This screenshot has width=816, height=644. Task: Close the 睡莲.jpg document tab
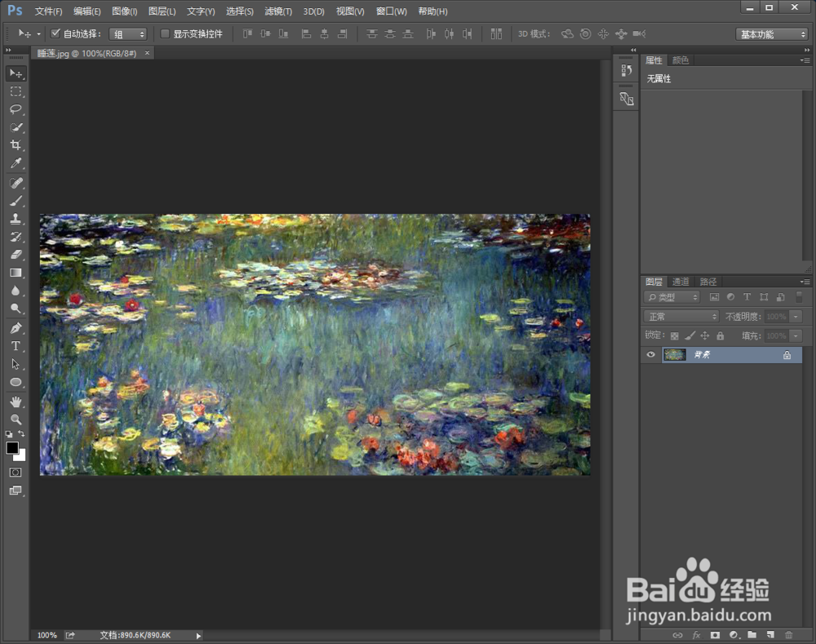[147, 52]
